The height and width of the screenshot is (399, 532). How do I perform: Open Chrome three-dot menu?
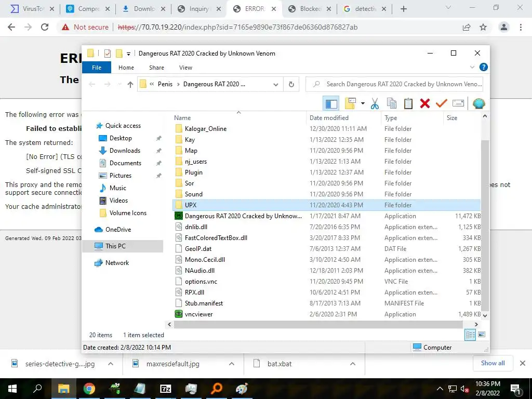pos(521,27)
